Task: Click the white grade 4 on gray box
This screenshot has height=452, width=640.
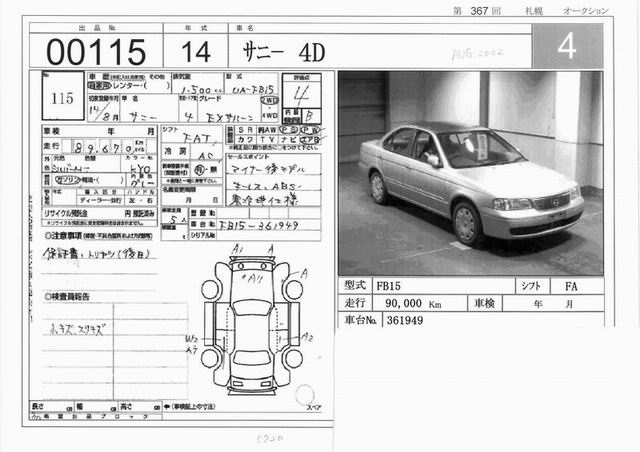Action: coord(567,46)
